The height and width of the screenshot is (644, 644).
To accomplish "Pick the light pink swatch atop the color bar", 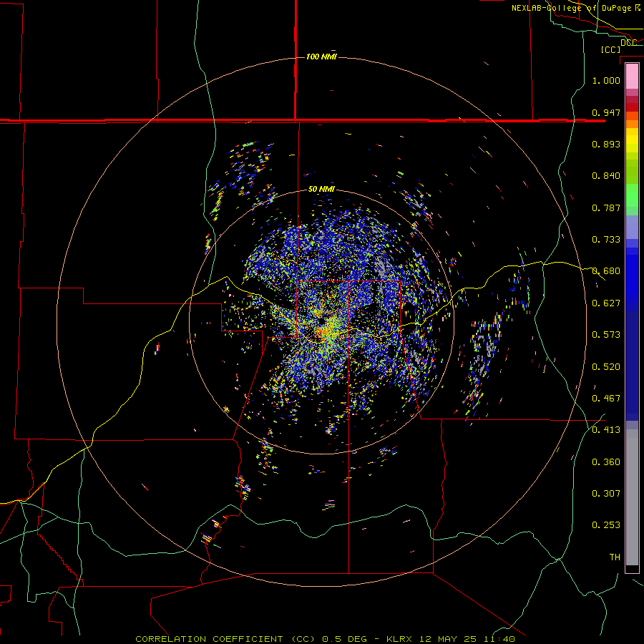I will click(x=632, y=77).
